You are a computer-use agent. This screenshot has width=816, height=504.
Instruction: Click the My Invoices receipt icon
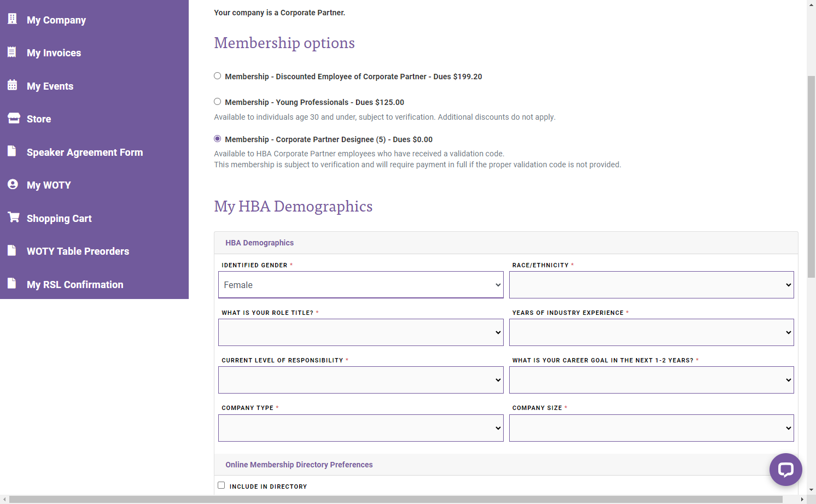coord(12,52)
